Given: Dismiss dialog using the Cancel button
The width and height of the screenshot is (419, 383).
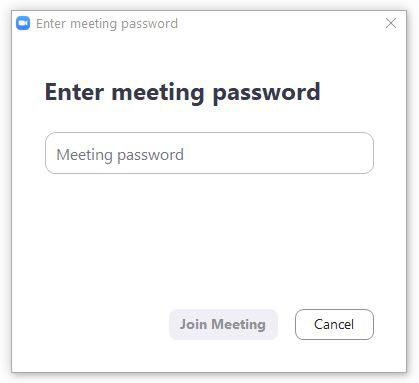Looking at the screenshot, I should [334, 324].
